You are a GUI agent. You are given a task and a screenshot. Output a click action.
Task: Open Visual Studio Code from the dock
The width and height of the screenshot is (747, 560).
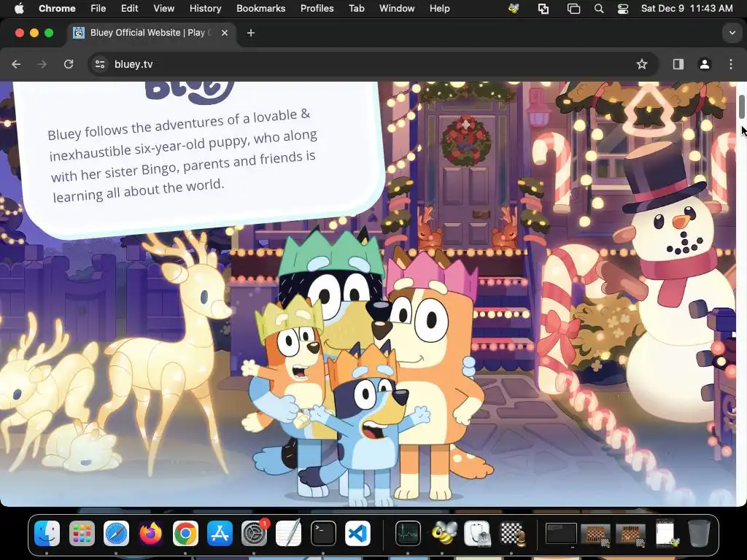point(357,533)
